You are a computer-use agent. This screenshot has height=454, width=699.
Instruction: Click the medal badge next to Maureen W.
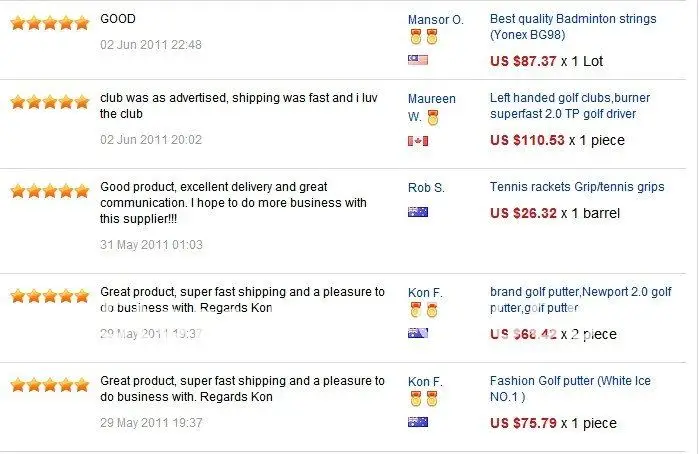(432, 118)
